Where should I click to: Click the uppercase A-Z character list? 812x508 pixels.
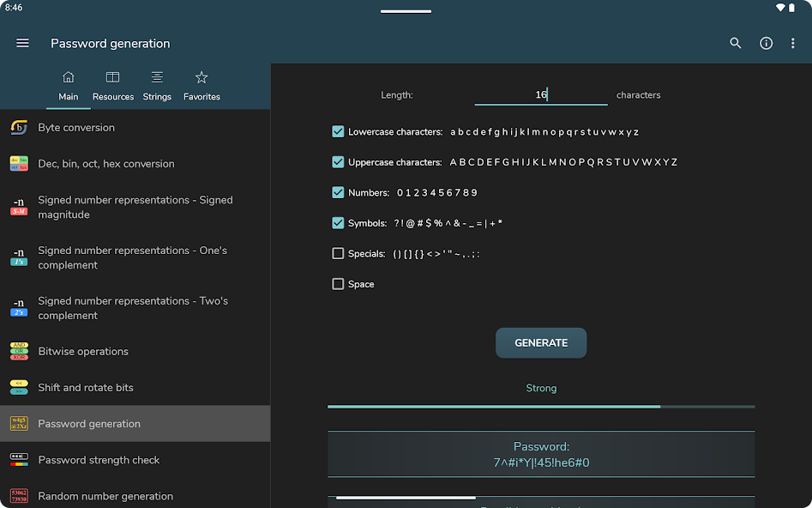point(563,162)
